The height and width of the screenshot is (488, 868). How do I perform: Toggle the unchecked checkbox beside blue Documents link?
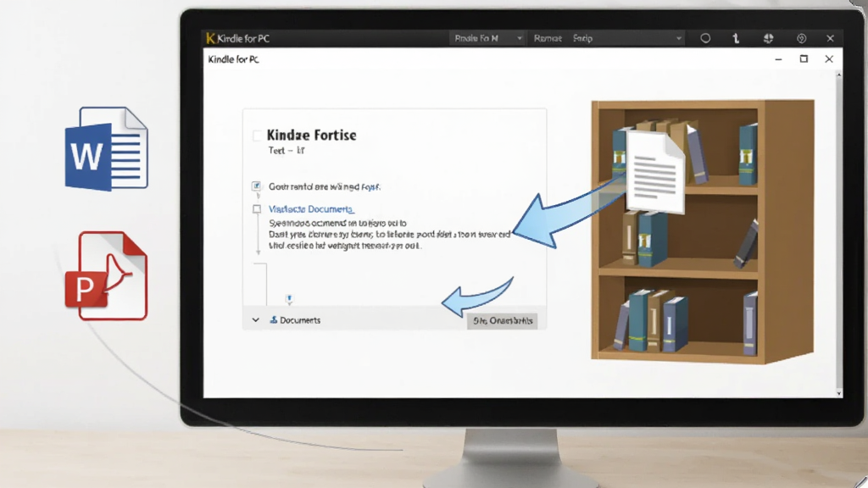(x=257, y=209)
